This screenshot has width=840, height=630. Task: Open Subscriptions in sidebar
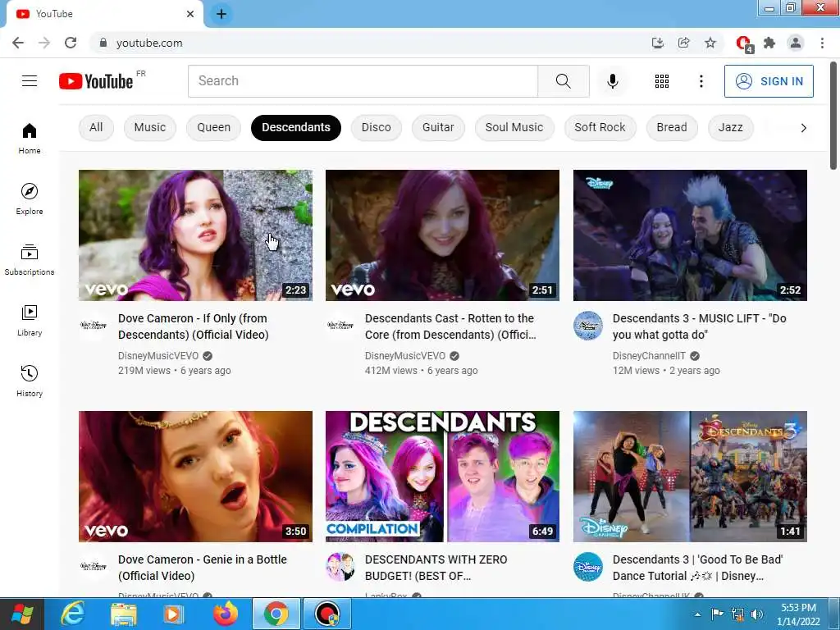point(30,260)
